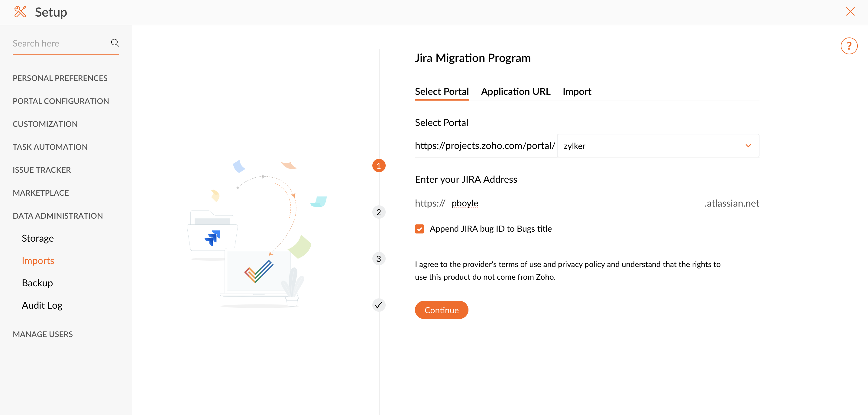Open the Audit Log page
Image resolution: width=868 pixels, height=415 pixels.
click(x=42, y=305)
